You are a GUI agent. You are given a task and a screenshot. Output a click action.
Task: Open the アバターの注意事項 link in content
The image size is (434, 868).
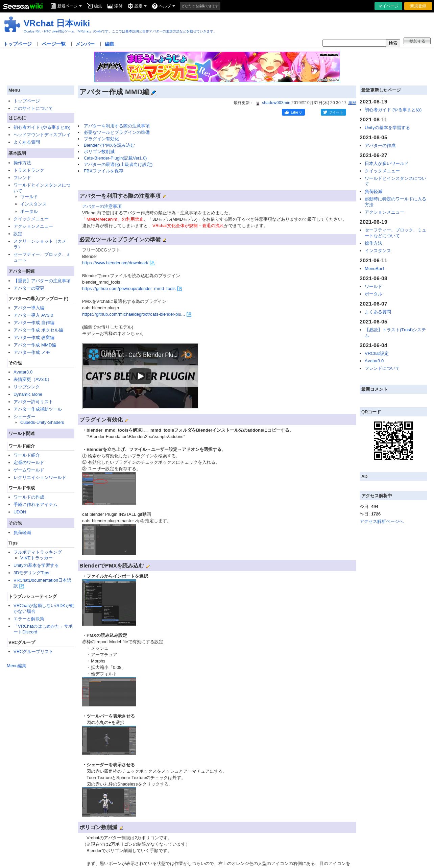pos(102,207)
